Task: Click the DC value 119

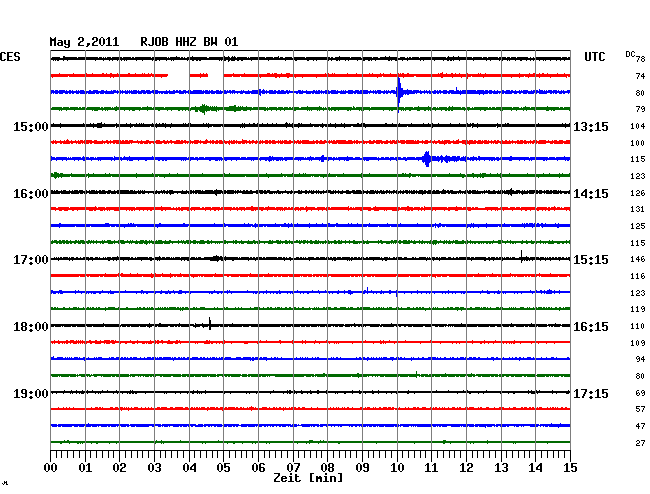Action: (x=638, y=309)
